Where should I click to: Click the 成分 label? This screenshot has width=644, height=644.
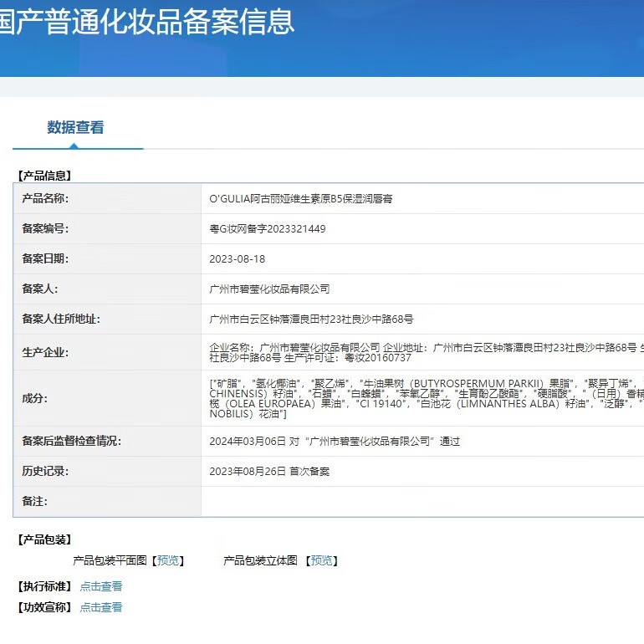pyautogui.click(x=34, y=398)
